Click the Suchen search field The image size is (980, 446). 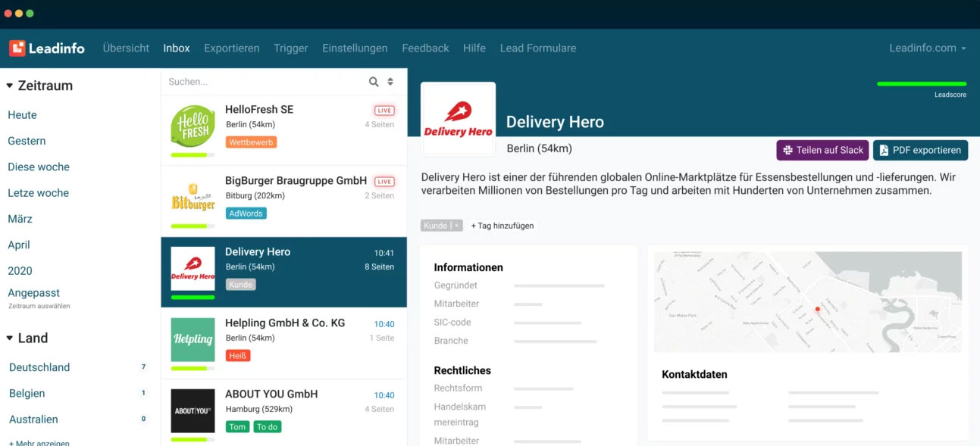264,82
